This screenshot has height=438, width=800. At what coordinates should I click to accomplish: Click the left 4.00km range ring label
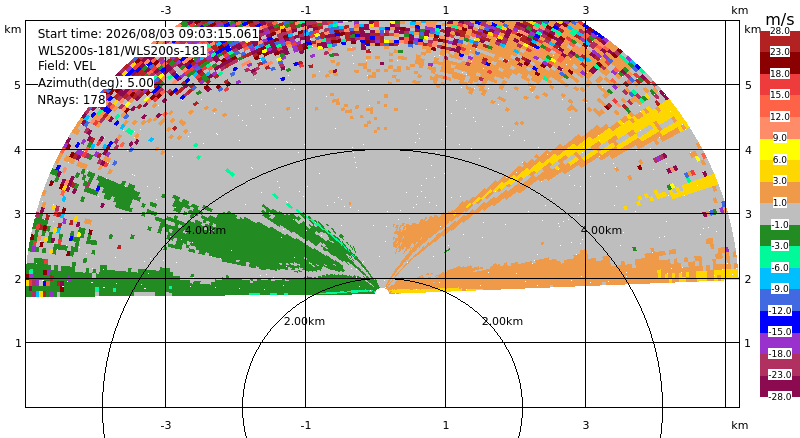pos(205,230)
